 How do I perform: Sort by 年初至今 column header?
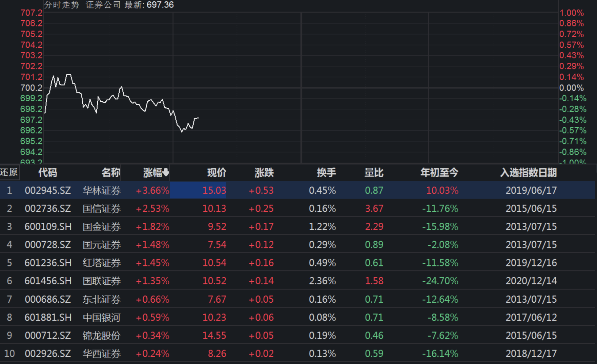(x=439, y=173)
